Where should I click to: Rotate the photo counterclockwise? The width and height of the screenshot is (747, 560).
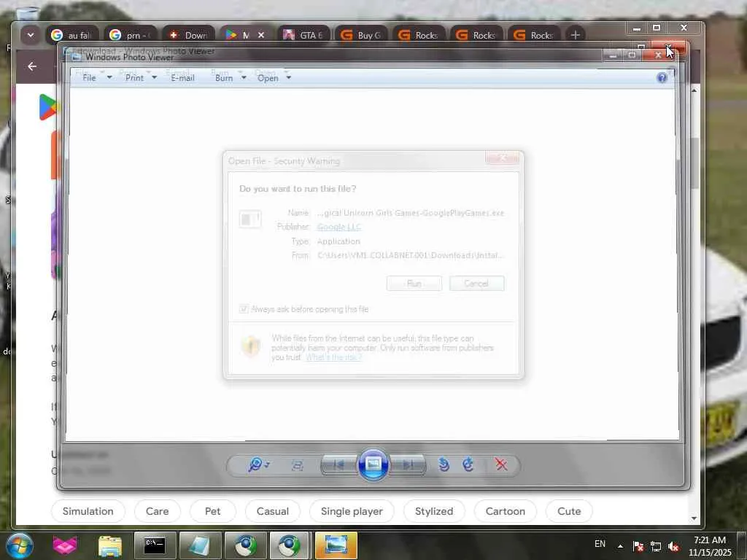tap(444, 464)
